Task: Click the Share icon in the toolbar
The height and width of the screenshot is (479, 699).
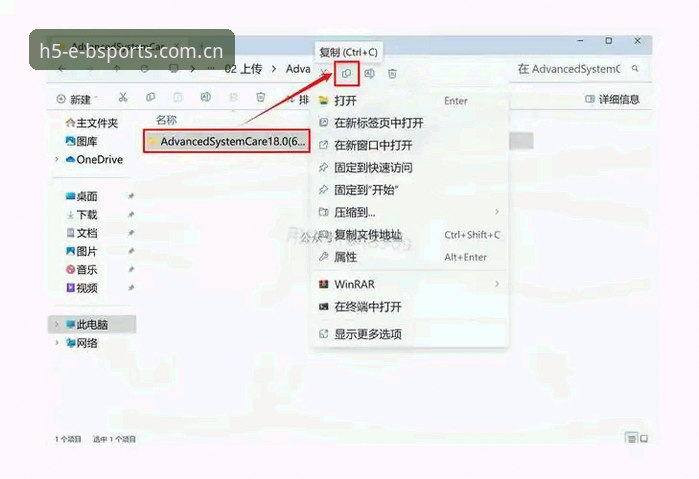Action: click(x=233, y=97)
